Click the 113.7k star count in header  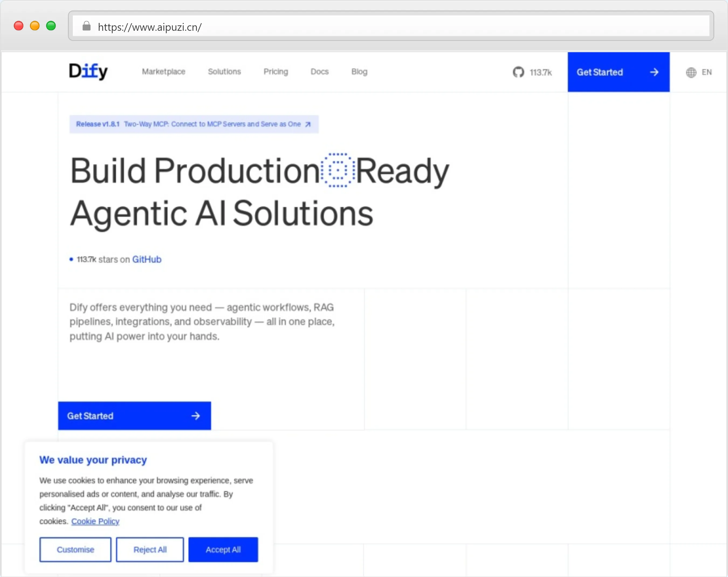(541, 72)
